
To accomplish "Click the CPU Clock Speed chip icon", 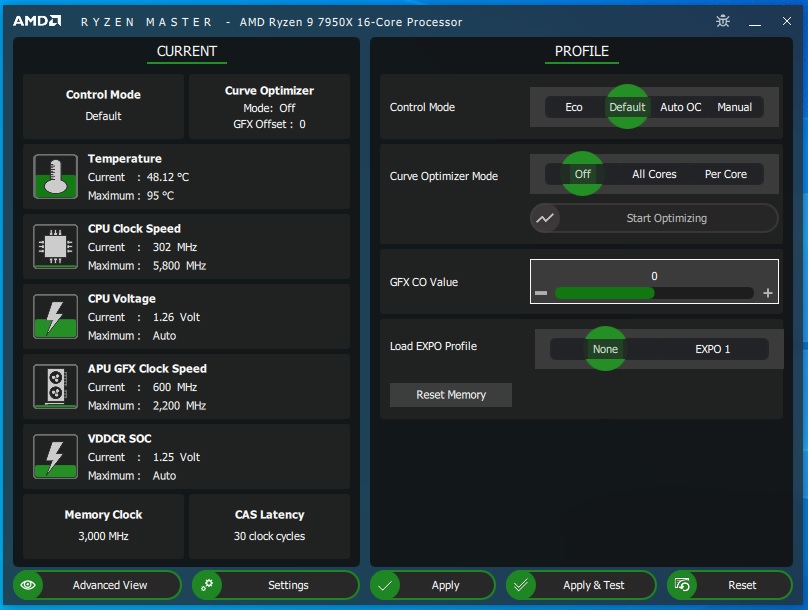I will [x=54, y=246].
